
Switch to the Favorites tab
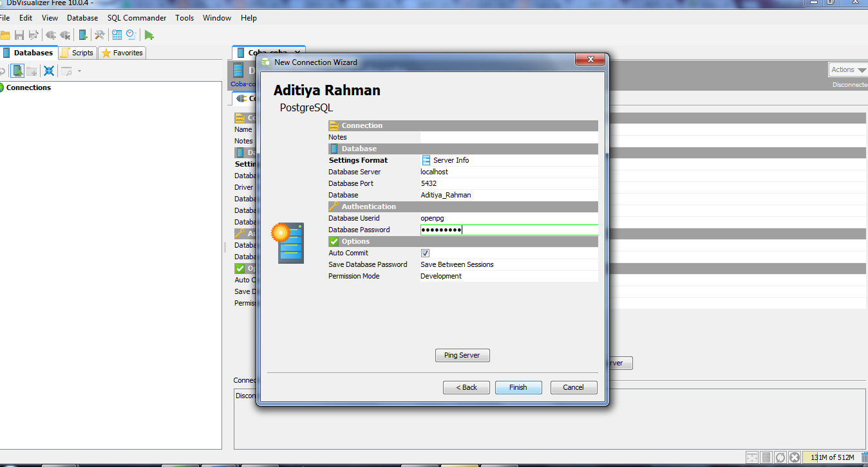(122, 53)
